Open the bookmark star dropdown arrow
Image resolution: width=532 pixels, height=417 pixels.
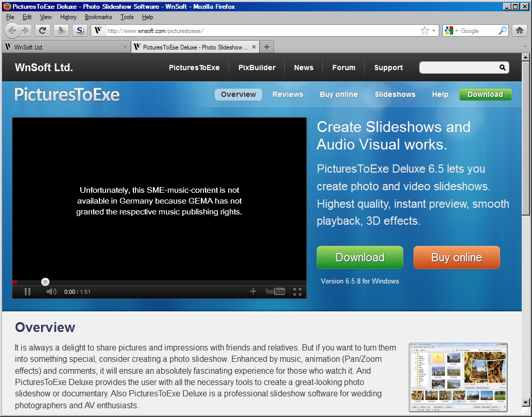coord(434,30)
